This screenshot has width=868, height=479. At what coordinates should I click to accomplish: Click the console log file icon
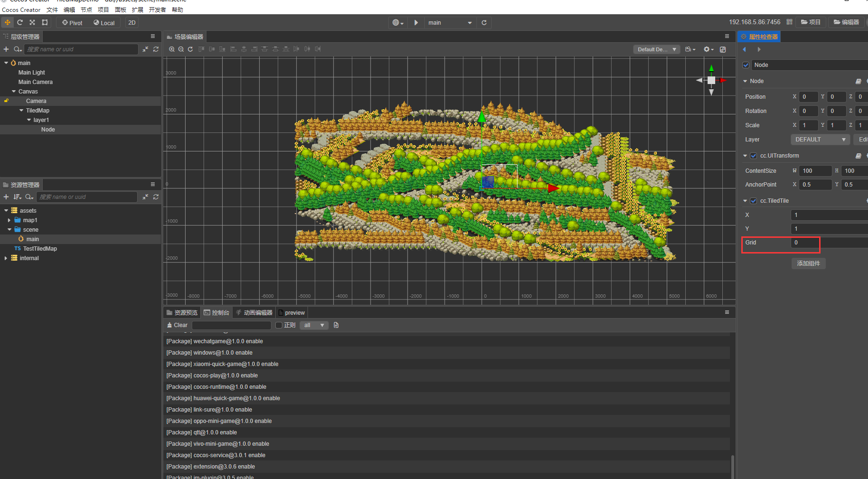click(336, 325)
